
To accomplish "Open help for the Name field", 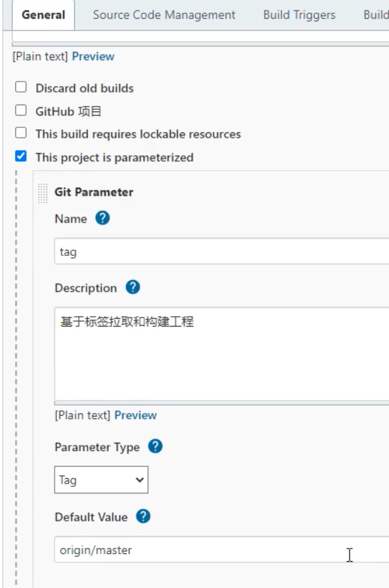I will click(x=102, y=218).
